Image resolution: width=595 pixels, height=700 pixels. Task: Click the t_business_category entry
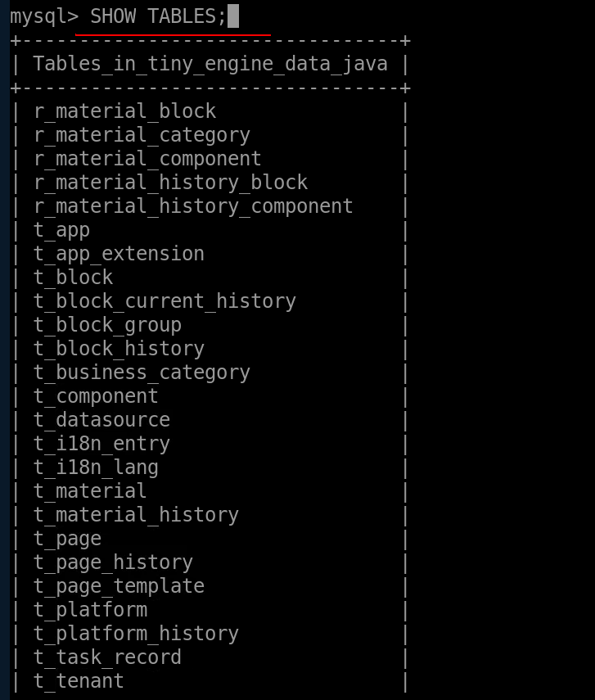tap(142, 373)
